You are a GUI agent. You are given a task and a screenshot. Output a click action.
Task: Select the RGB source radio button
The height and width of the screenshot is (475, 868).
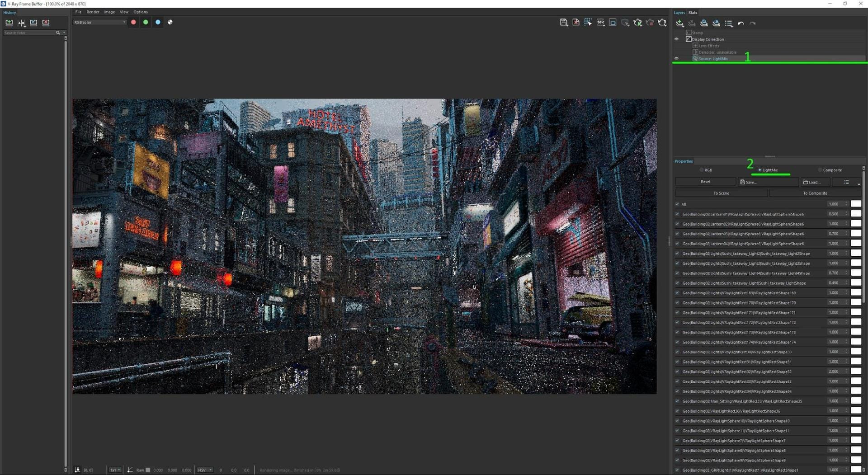702,170
